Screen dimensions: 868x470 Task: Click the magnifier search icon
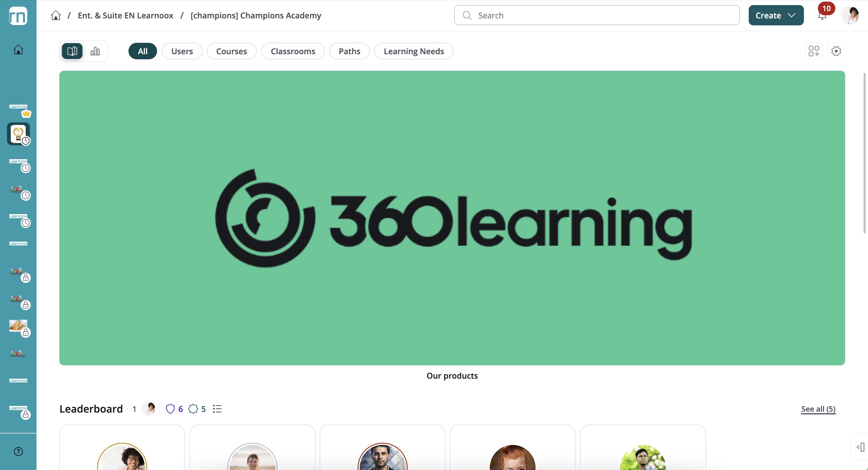467,16
